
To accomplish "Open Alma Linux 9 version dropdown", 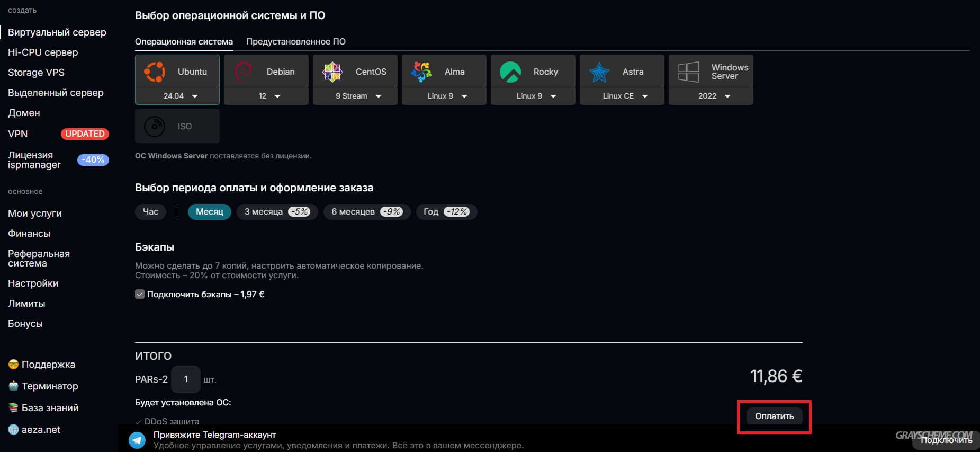I will 444,96.
